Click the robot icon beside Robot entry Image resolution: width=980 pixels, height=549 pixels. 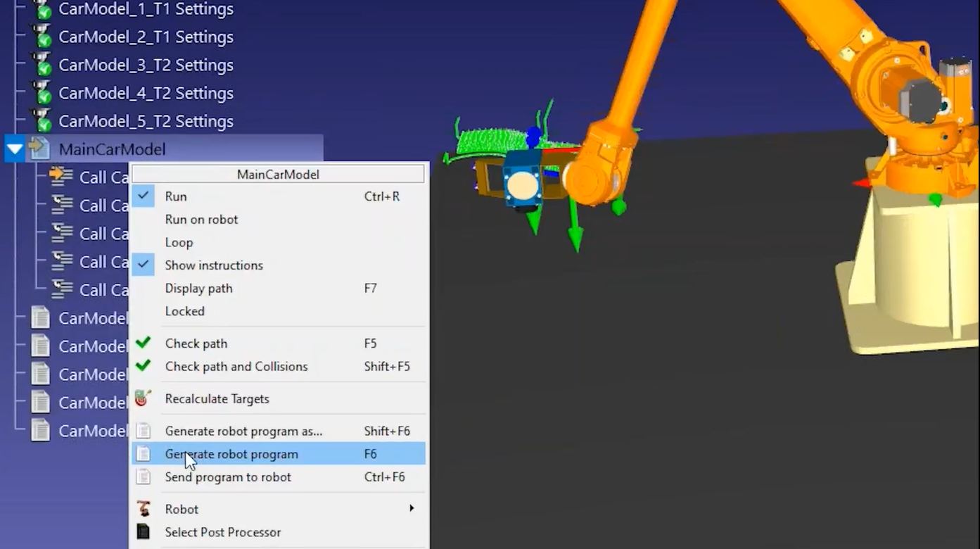click(x=143, y=509)
